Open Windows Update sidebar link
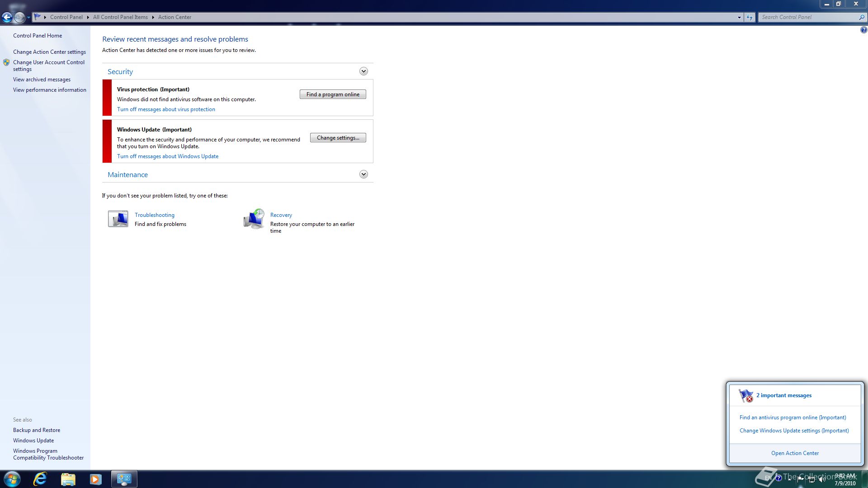 (x=33, y=441)
